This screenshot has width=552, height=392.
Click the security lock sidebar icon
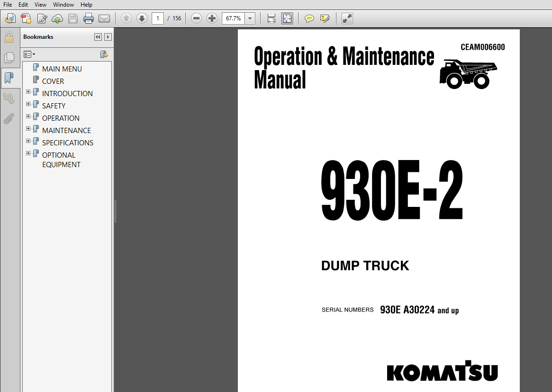9,37
